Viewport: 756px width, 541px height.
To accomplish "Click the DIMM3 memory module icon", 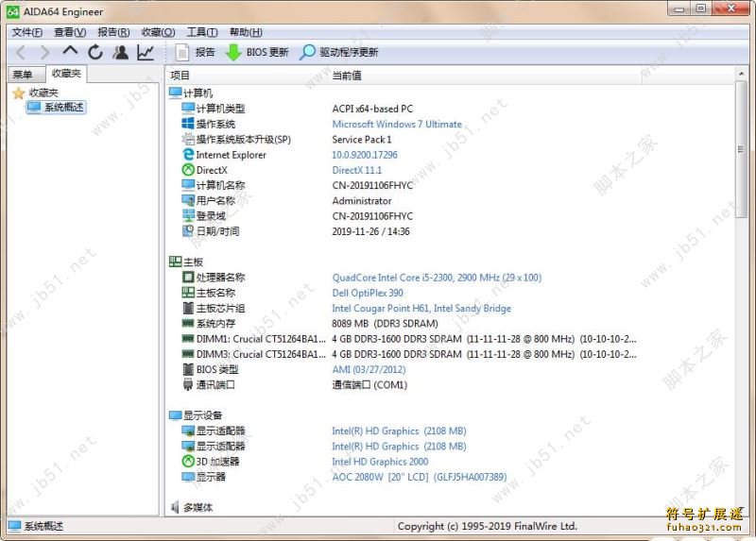I will pyautogui.click(x=188, y=354).
